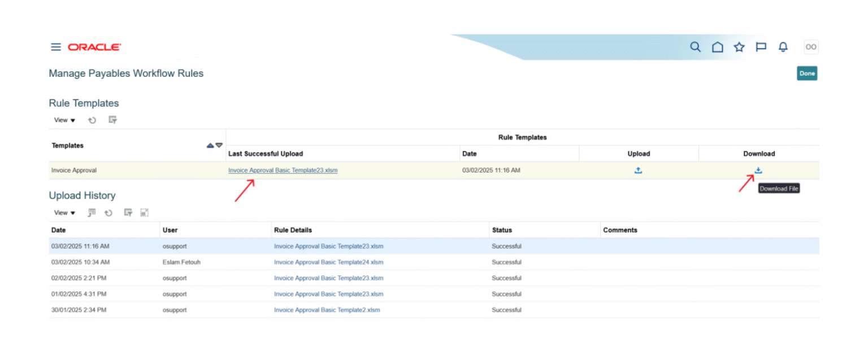Open the View menu under Rule Templates

coord(63,120)
